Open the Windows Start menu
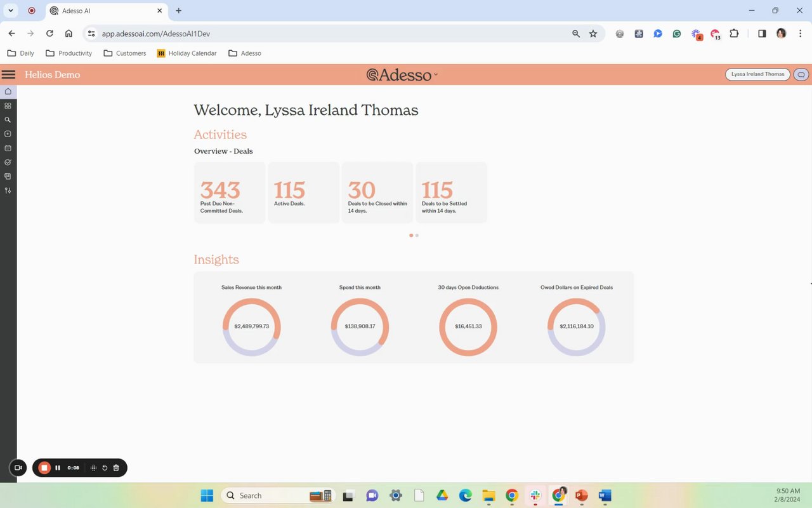 tap(207, 495)
